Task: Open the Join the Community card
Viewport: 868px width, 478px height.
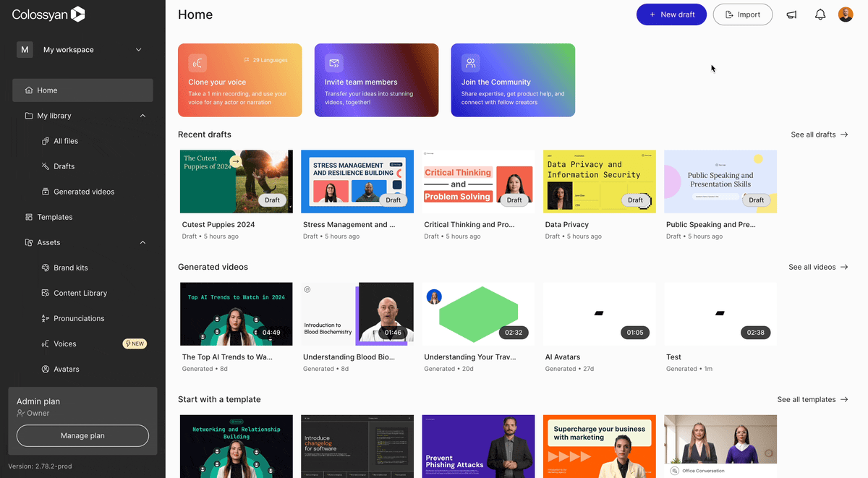Action: click(513, 80)
